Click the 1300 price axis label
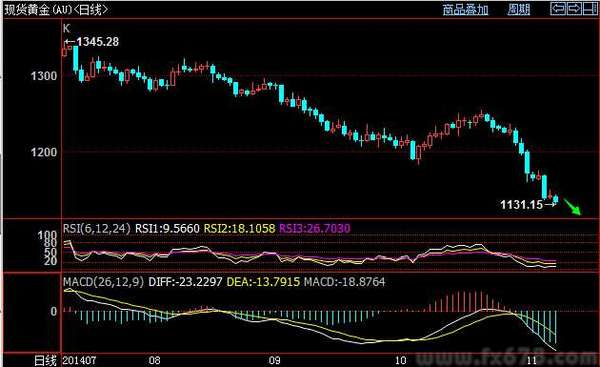This screenshot has height=367, width=600. pyautogui.click(x=44, y=76)
